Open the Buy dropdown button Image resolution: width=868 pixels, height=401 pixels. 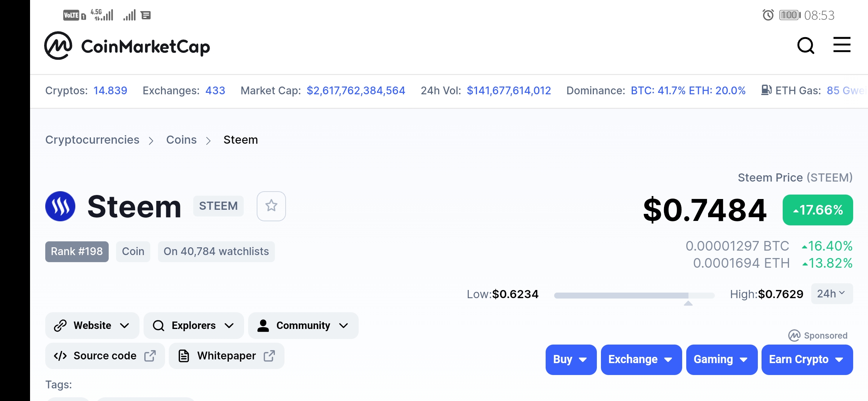click(571, 359)
